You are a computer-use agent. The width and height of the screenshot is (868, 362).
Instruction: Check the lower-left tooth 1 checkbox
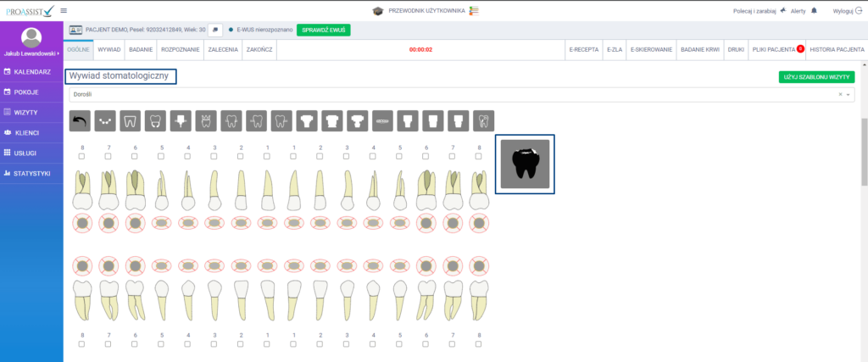(267, 345)
